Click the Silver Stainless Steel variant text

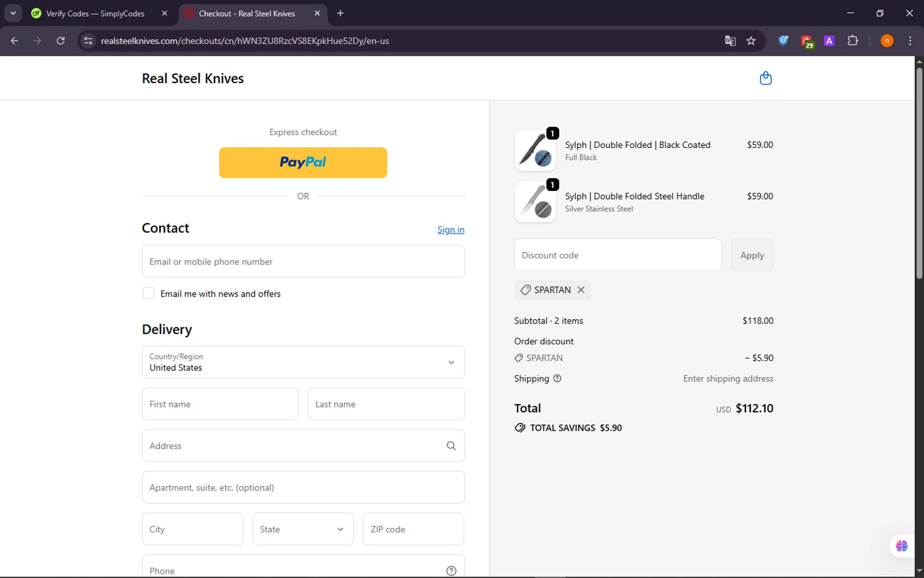pyautogui.click(x=599, y=209)
